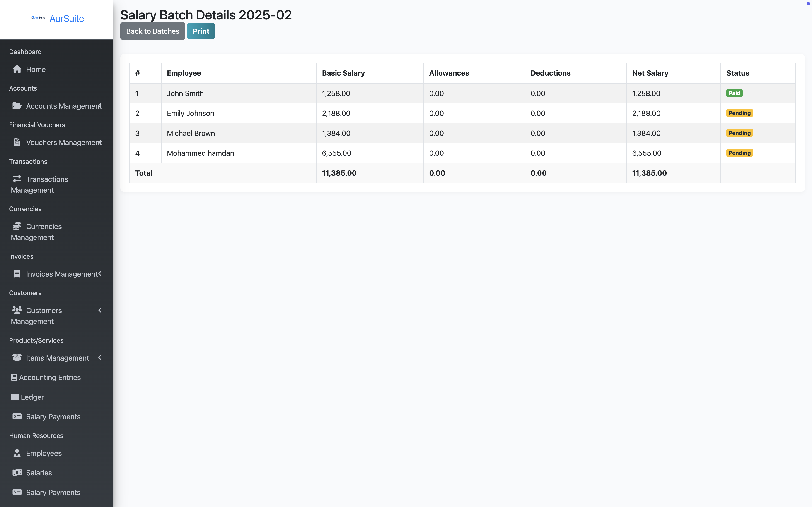
Task: Click the green Paid status badge
Action: click(734, 93)
